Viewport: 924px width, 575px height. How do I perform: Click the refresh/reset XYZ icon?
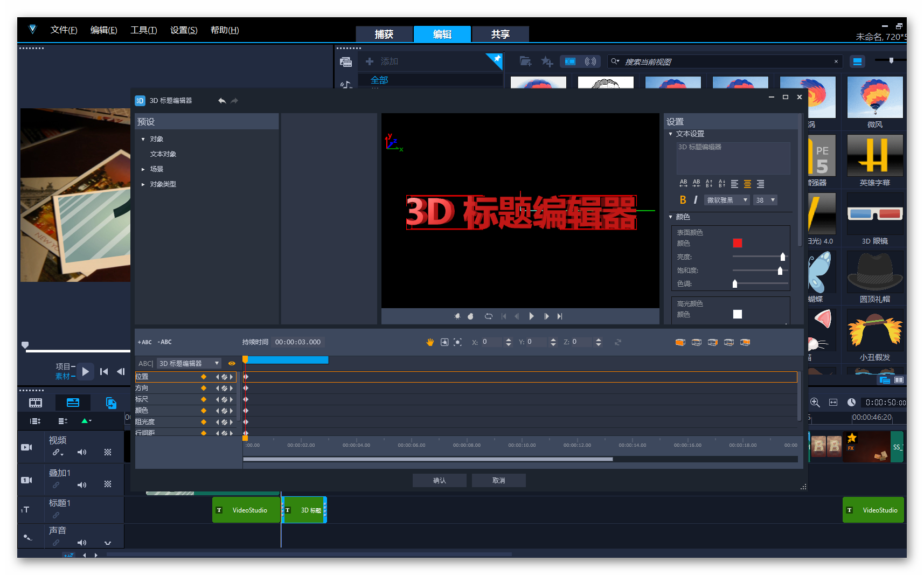(618, 342)
